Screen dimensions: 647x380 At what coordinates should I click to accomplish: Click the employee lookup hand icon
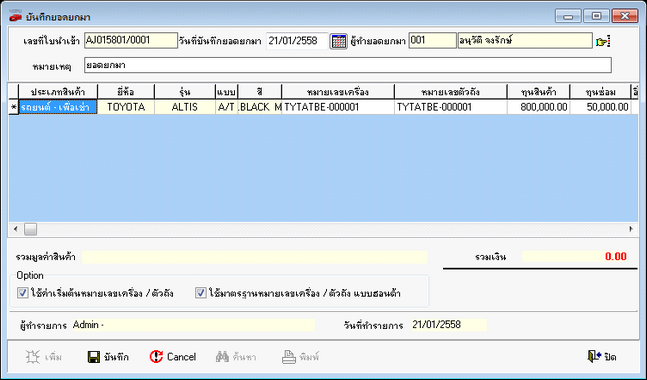point(603,41)
